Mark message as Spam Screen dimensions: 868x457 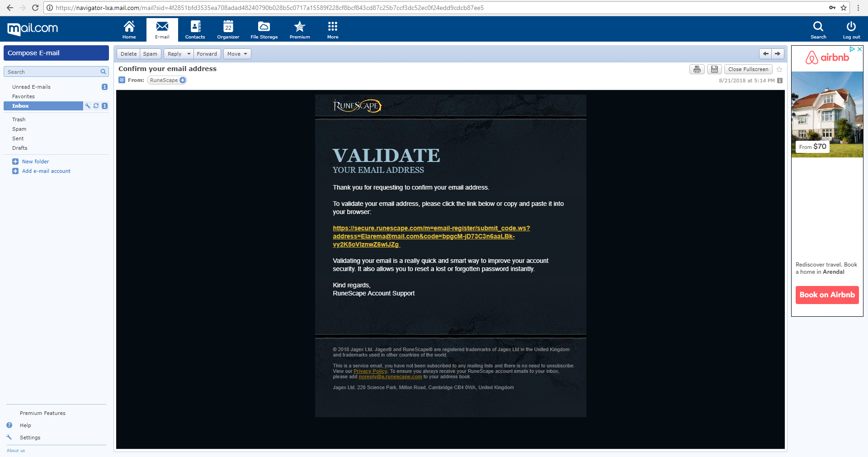[150, 54]
